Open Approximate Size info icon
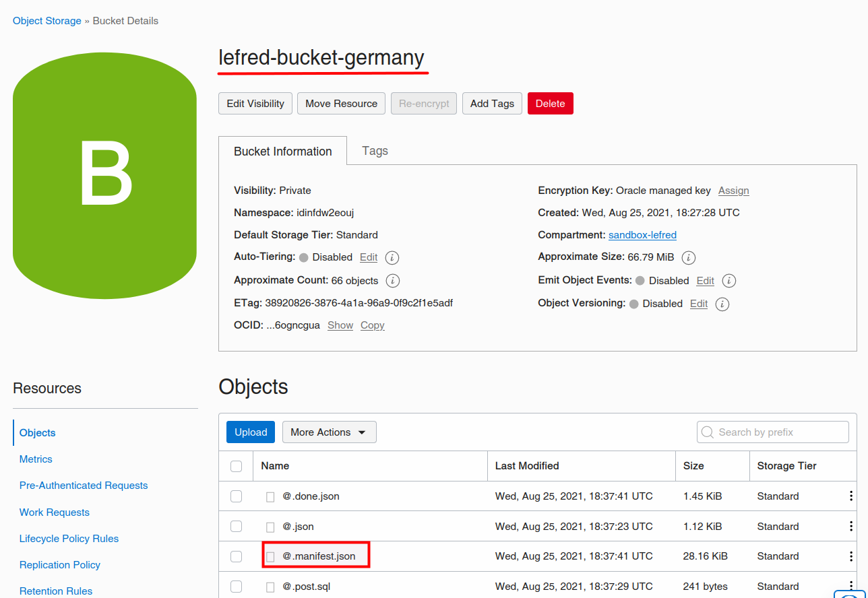Image resolution: width=868 pixels, height=598 pixels. pyautogui.click(x=689, y=257)
